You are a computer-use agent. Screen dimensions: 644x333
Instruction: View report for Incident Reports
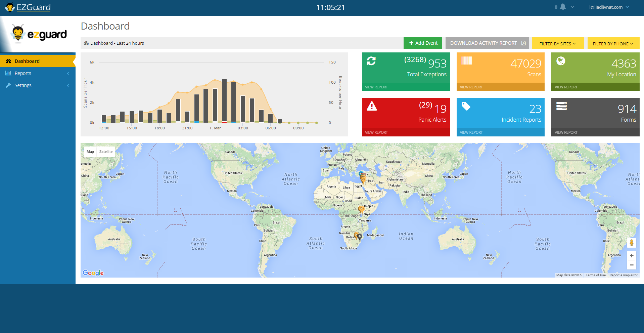[x=500, y=132]
